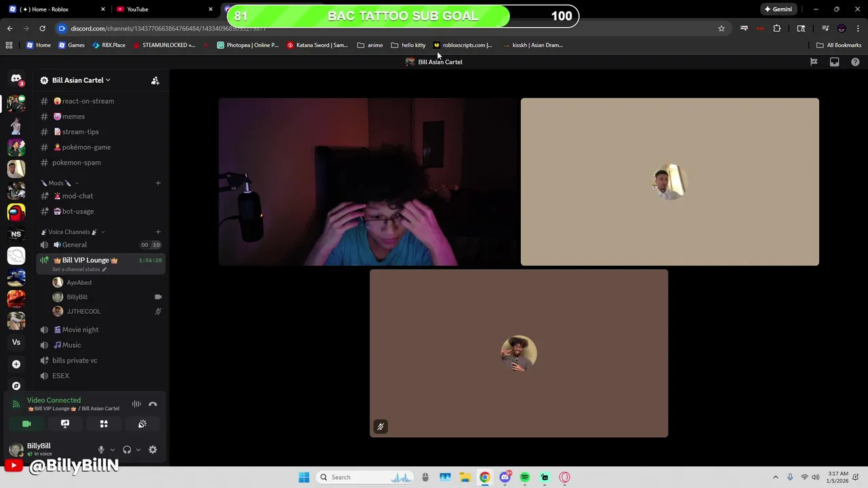Go back using Chrome's back arrow
The image size is (868, 488).
coord(9,28)
